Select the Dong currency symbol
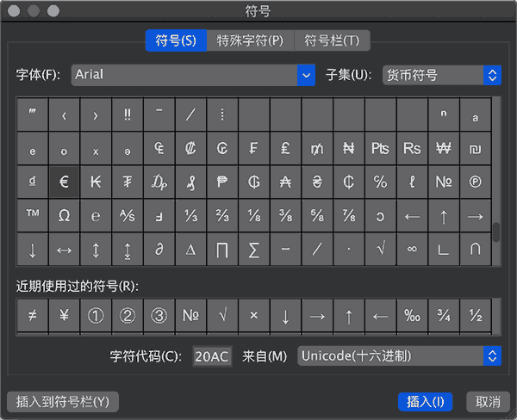517x420 pixels. pos(33,182)
